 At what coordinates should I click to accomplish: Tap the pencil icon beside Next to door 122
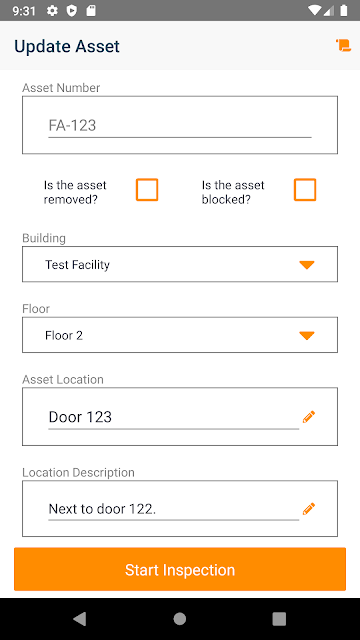309,509
